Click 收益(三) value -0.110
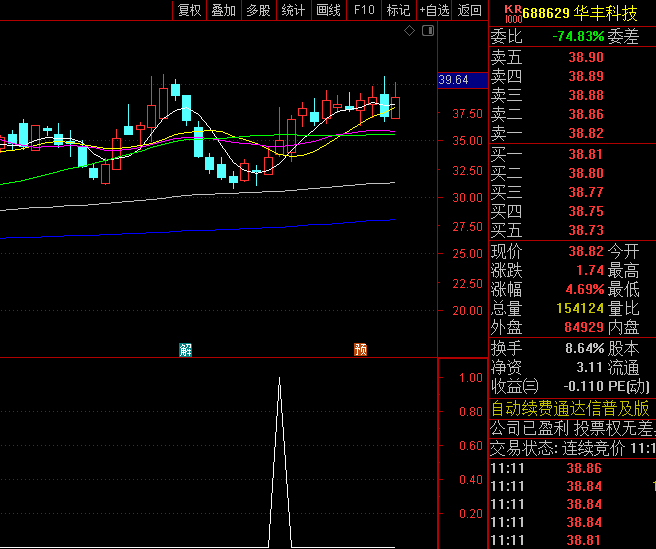The width and height of the screenshot is (656, 549). tap(583, 387)
